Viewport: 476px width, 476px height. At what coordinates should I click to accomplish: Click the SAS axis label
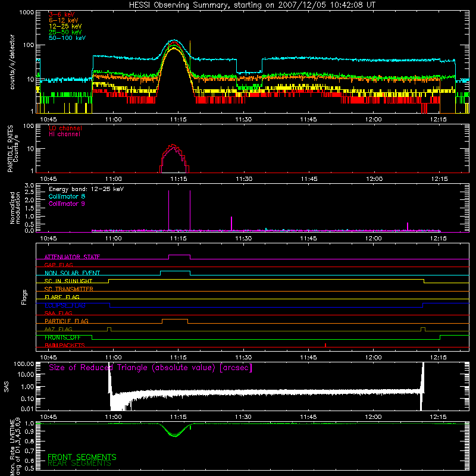(6, 387)
